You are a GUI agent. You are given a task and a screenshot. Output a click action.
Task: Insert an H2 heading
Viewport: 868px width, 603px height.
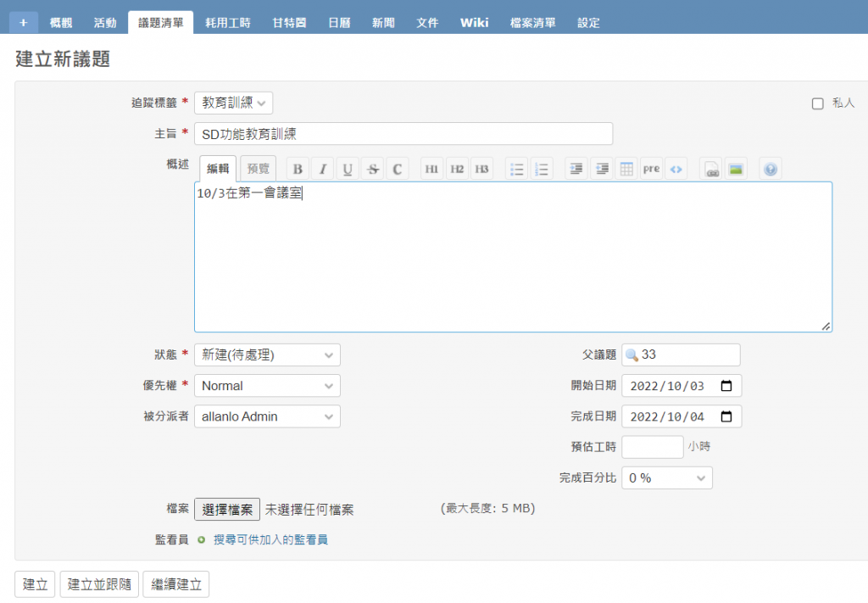coord(457,169)
